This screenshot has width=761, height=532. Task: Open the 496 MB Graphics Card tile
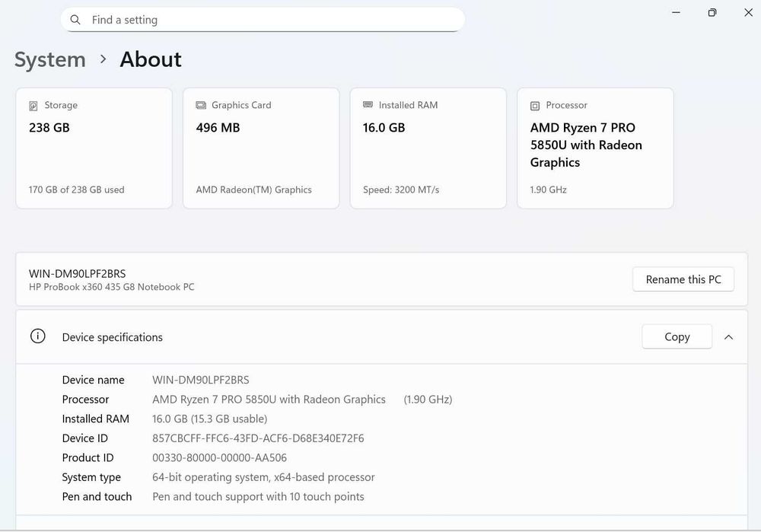point(261,148)
